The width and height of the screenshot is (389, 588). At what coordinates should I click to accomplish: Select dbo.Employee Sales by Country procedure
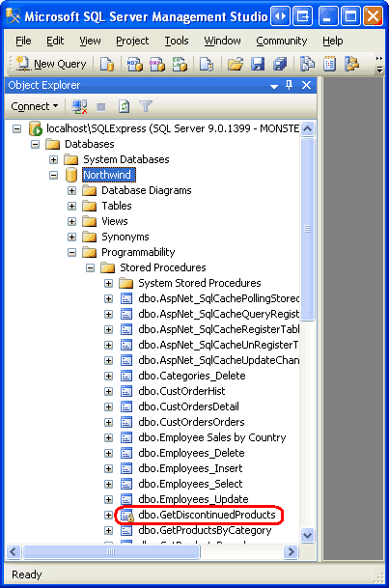click(212, 437)
